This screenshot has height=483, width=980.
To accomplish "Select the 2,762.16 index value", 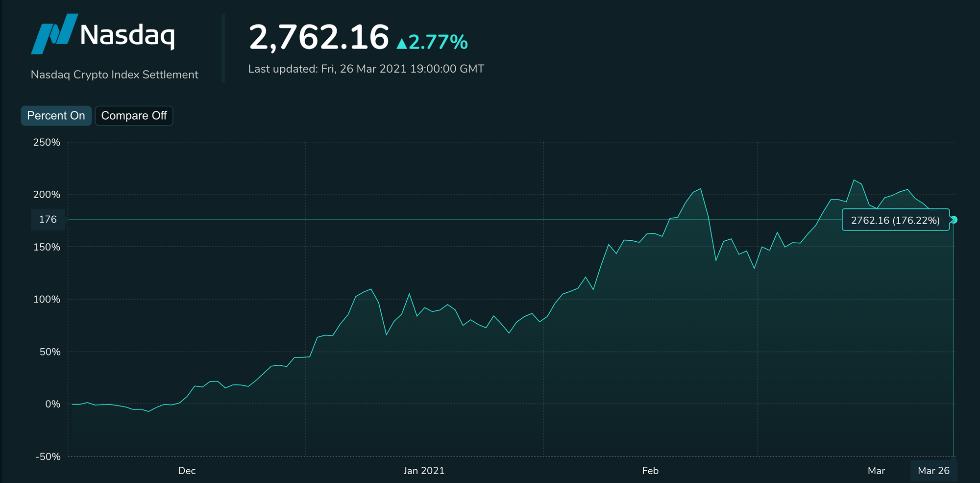I will (x=318, y=37).
